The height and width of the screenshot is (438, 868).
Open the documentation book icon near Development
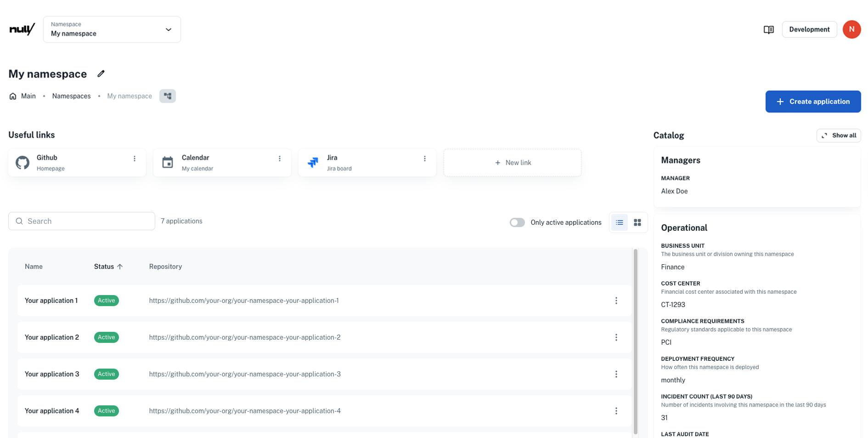[768, 29]
